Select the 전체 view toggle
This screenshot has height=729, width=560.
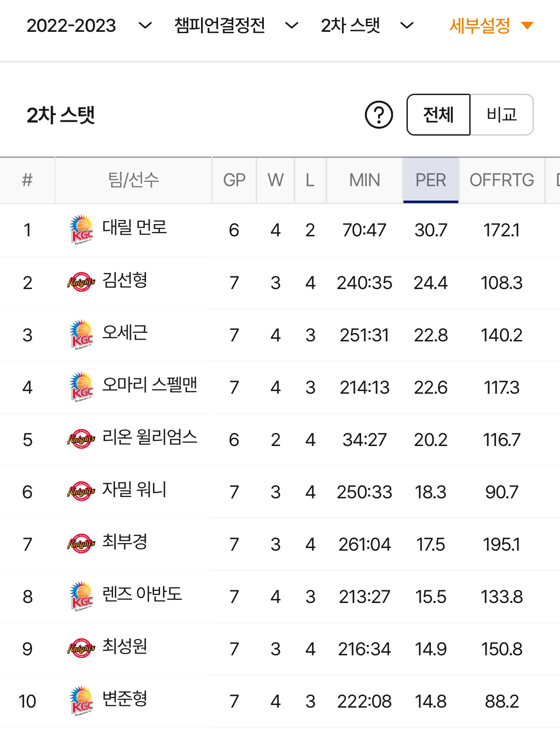point(438,115)
